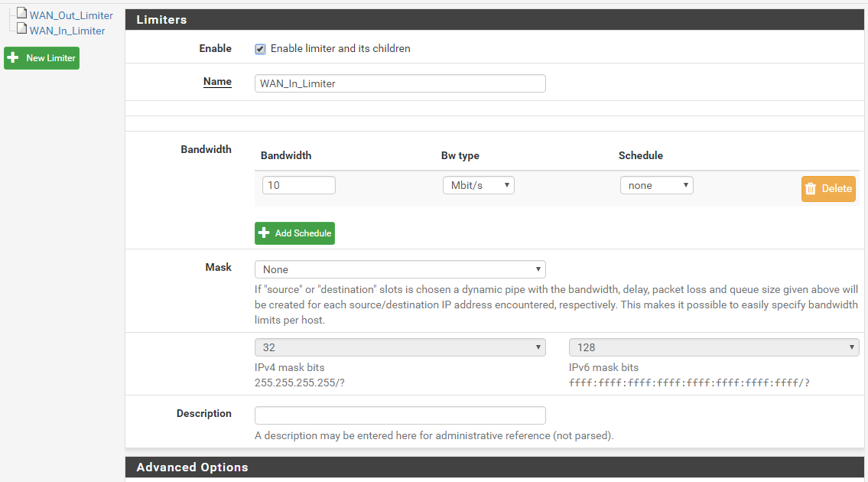Click the WAN_In_Limiter document icon

pyautogui.click(x=22, y=29)
